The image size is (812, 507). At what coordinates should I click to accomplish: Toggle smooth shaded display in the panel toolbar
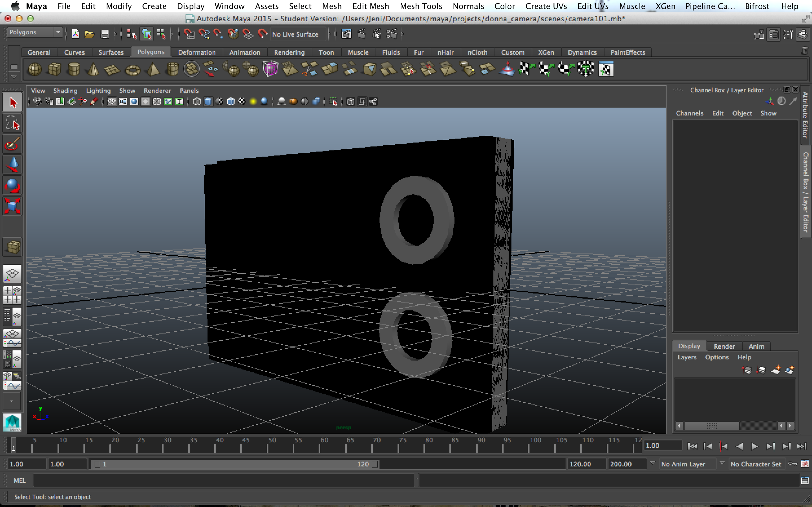pyautogui.click(x=209, y=101)
